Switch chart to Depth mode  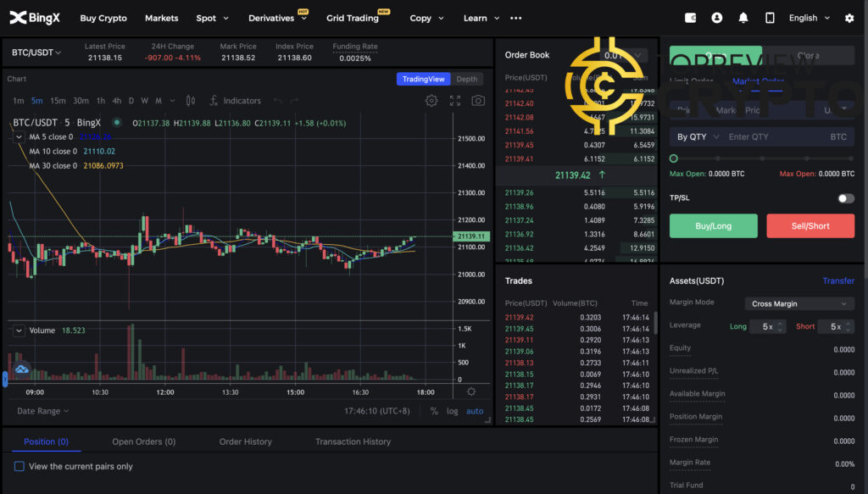[467, 79]
